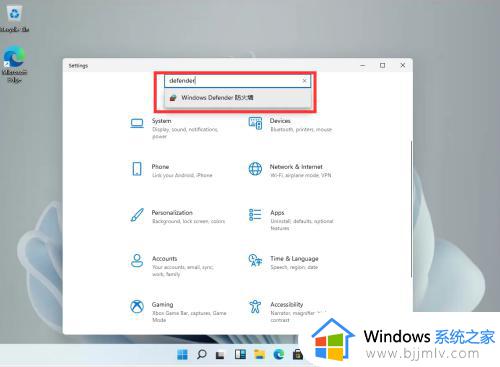Open the System settings laptop icon

click(x=137, y=124)
